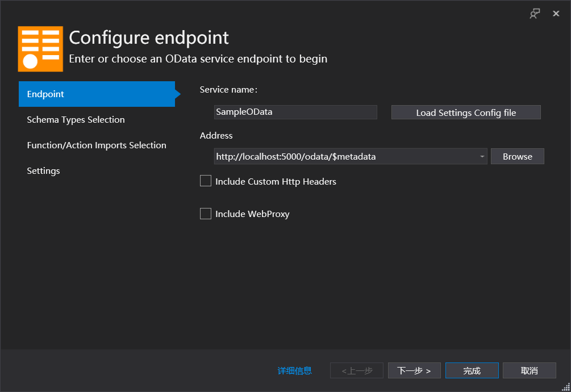The height and width of the screenshot is (392, 571).
Task: Close the Configure endpoint dialog
Action: 556,14
